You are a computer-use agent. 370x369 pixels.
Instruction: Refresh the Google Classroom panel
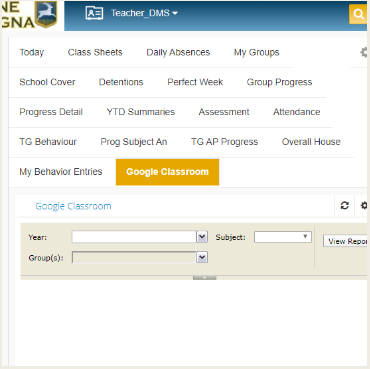(345, 205)
